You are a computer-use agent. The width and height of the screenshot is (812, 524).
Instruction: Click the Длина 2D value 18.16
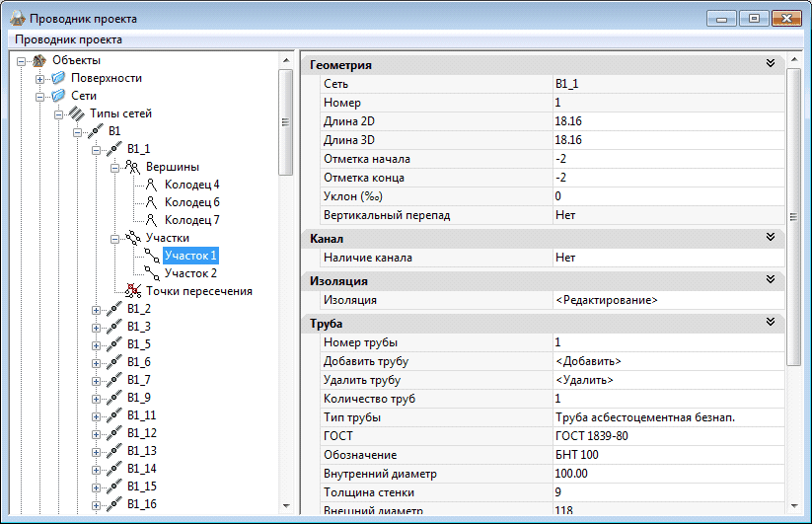pos(568,121)
